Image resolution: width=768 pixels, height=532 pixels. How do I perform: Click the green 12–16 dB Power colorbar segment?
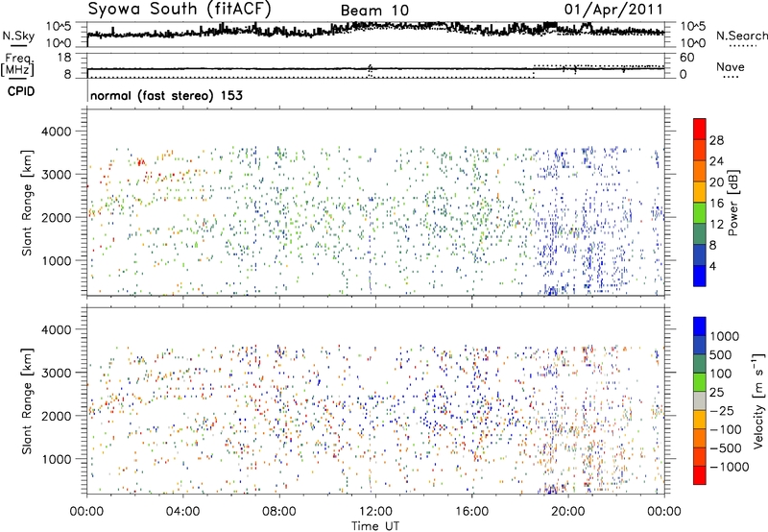point(700,213)
